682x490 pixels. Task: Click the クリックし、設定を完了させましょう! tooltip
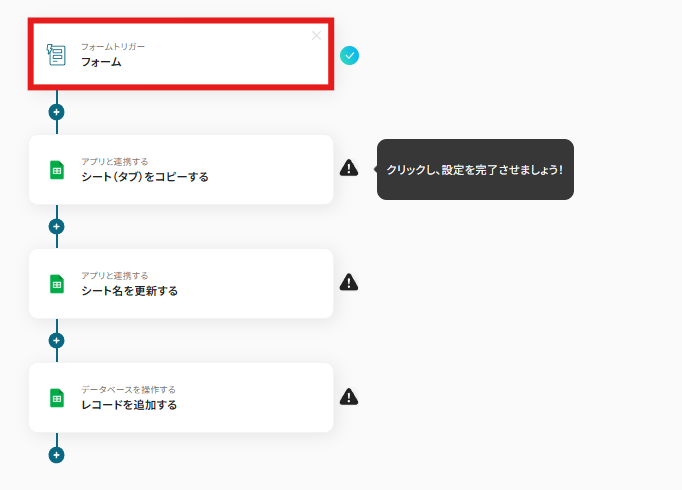click(x=475, y=170)
